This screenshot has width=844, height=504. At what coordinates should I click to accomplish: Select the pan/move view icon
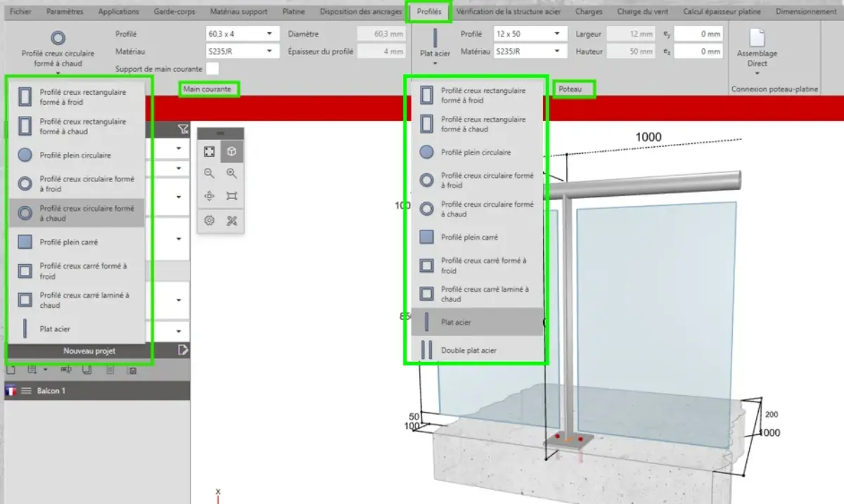tap(209, 196)
